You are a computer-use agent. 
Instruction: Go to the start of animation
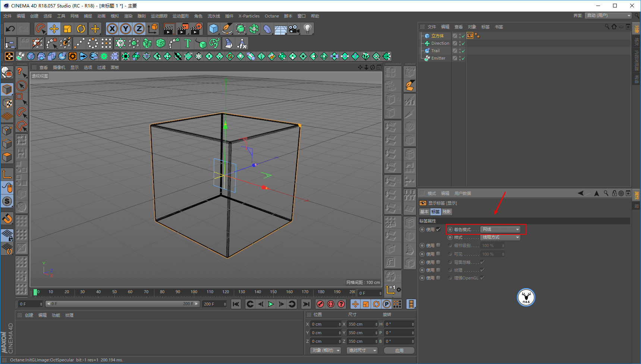[x=236, y=304]
